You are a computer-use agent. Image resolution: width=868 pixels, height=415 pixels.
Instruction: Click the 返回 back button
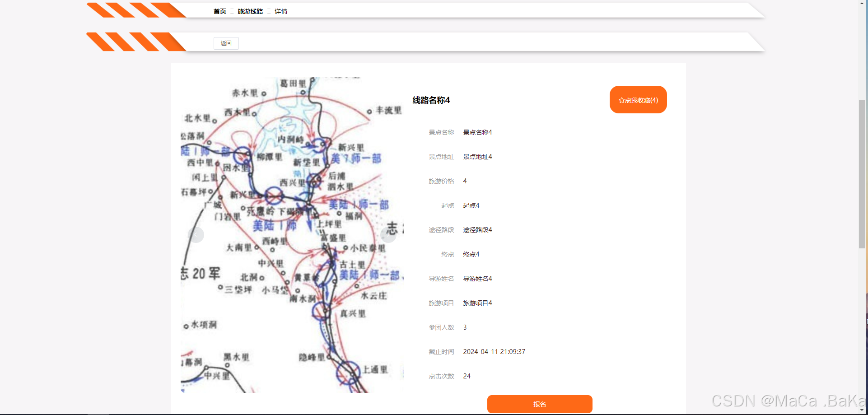(226, 43)
